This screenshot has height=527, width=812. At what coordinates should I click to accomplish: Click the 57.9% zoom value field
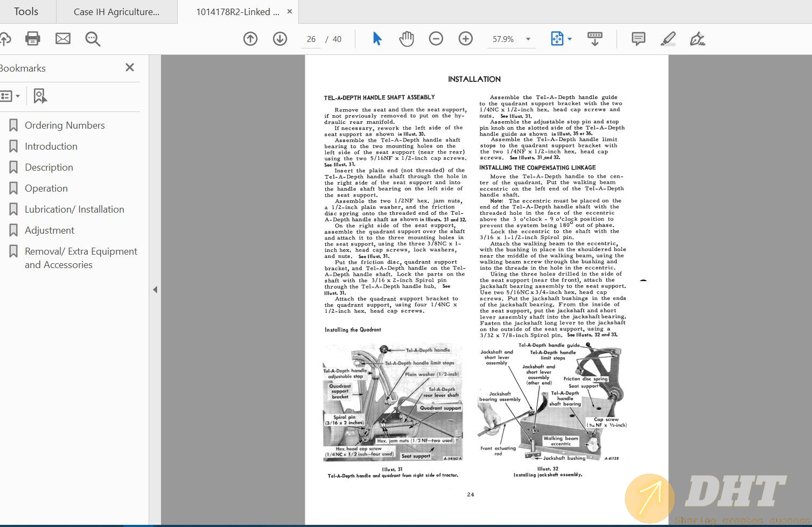(503, 39)
